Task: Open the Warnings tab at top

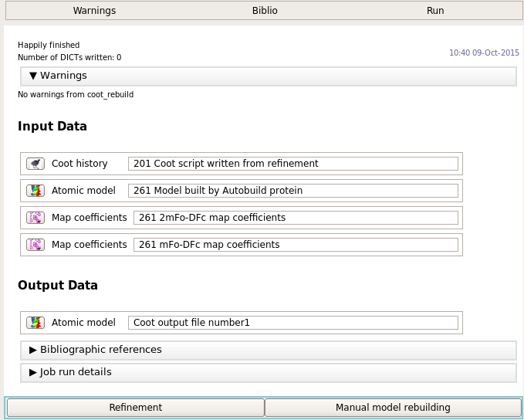Action: 94,11
